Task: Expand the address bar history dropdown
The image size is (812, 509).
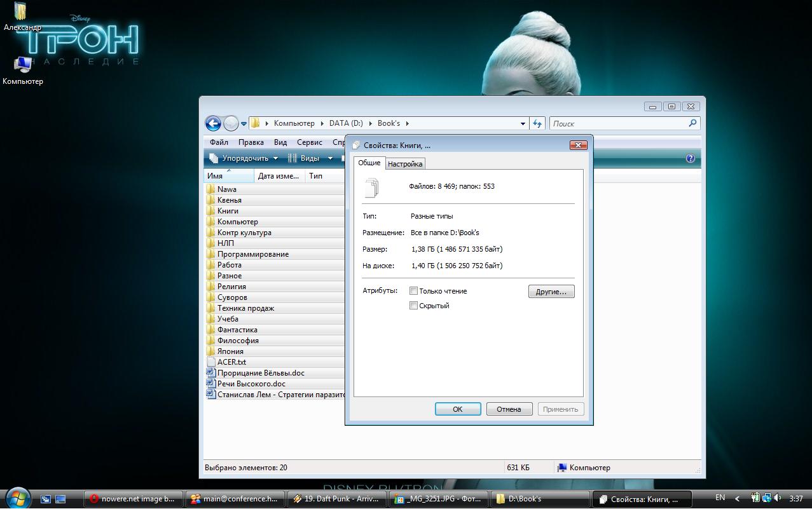Action: (523, 124)
